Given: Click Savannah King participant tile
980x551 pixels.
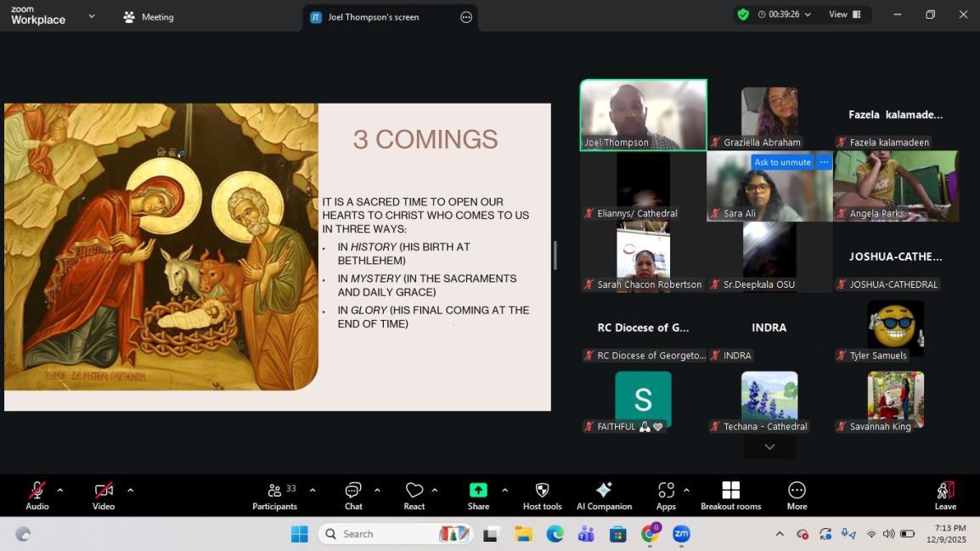Looking at the screenshot, I should click(x=896, y=399).
